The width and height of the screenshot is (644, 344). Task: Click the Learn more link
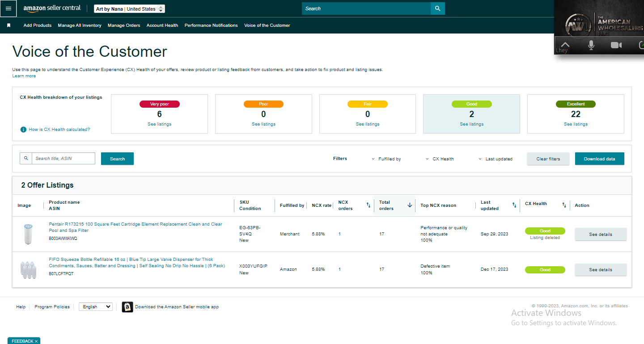pyautogui.click(x=24, y=76)
